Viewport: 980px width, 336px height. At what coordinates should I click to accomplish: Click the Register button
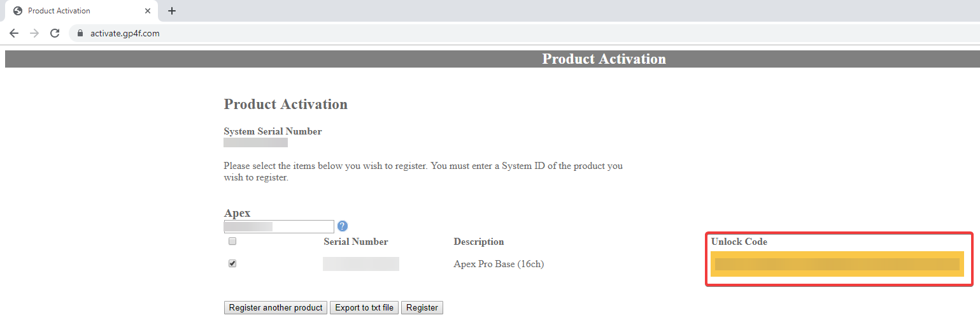click(x=422, y=307)
